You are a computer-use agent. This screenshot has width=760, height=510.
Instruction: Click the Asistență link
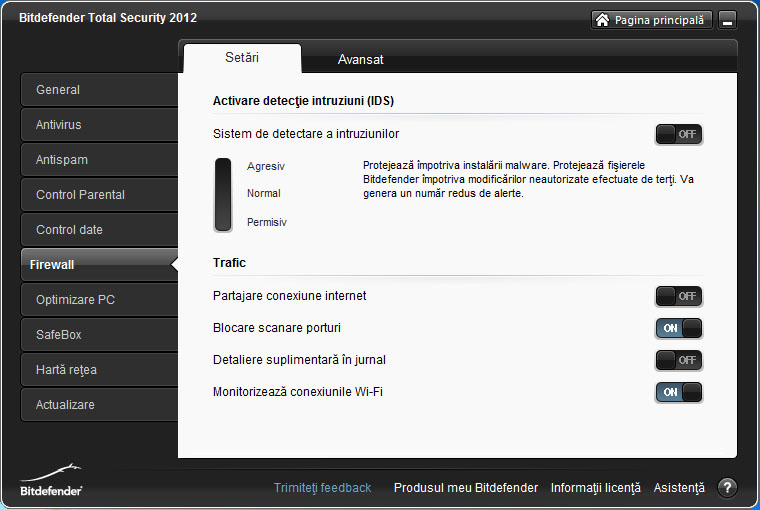(x=679, y=488)
